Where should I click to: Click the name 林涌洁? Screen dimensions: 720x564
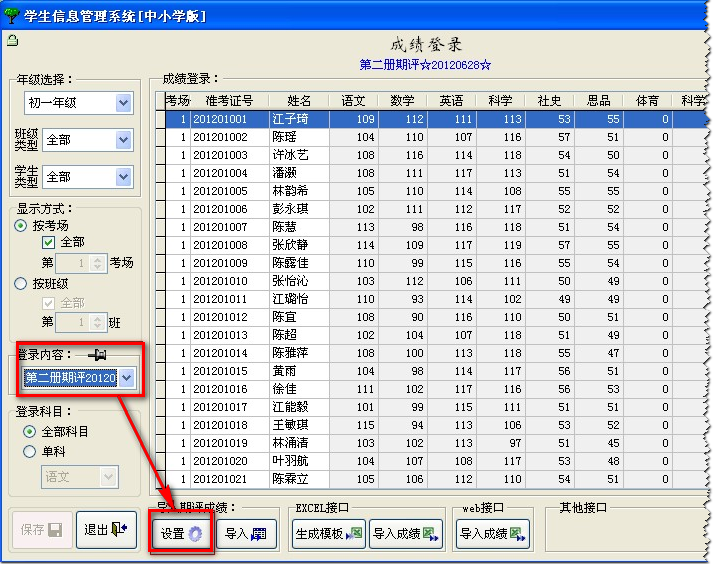coord(290,443)
